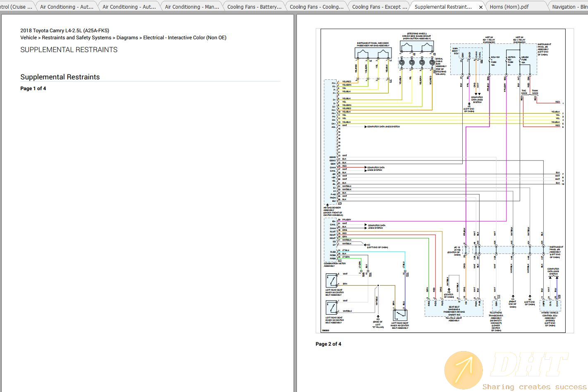Click the 2018 Toyota Camry L4-2.5L title text

(x=65, y=31)
